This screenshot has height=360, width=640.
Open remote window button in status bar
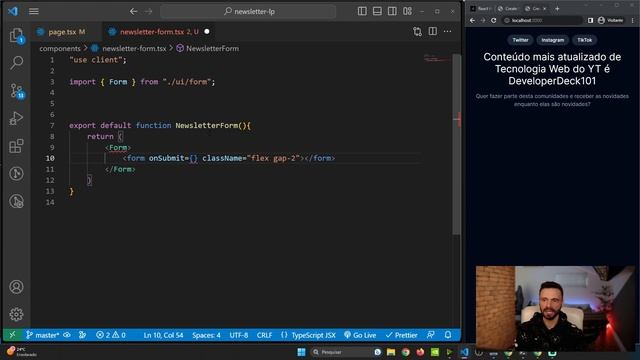12,335
